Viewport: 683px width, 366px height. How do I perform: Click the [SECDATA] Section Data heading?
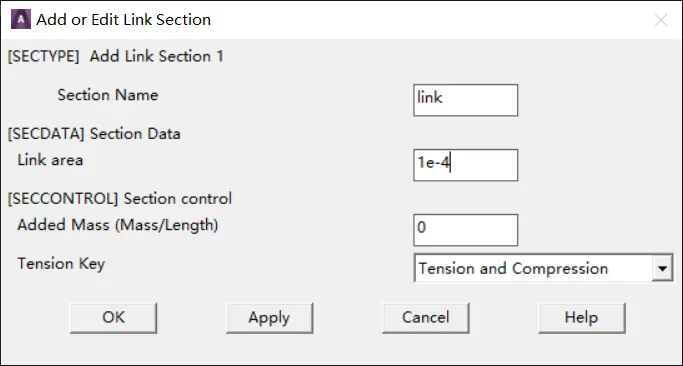[x=94, y=134]
